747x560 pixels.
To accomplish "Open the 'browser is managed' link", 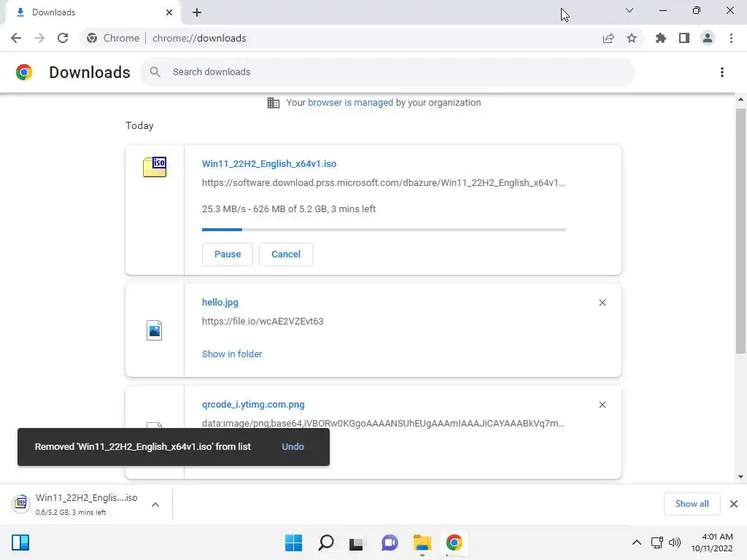I will (x=350, y=102).
